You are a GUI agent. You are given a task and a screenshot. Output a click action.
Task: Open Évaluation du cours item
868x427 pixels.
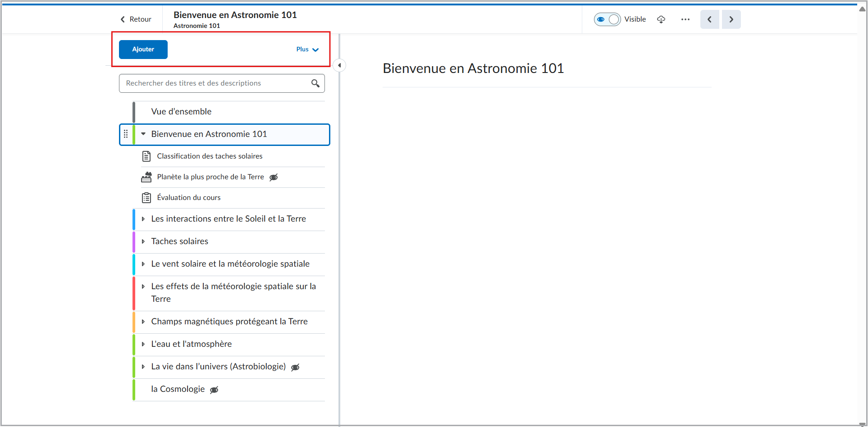[x=189, y=198]
